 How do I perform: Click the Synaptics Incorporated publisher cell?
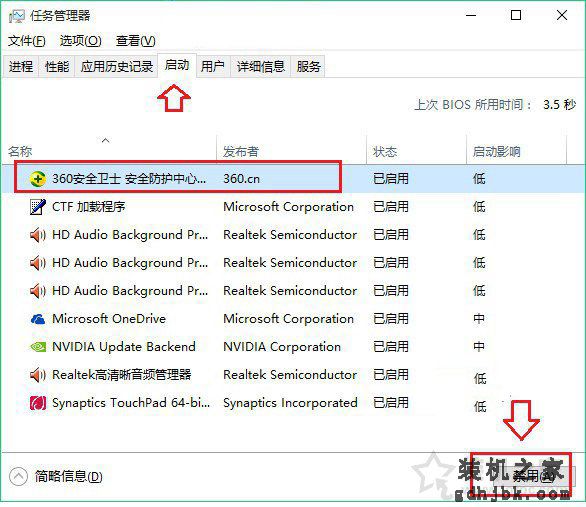point(290,403)
